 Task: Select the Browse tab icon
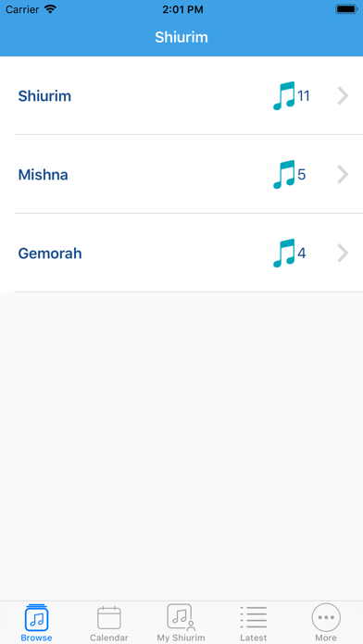(x=37, y=618)
